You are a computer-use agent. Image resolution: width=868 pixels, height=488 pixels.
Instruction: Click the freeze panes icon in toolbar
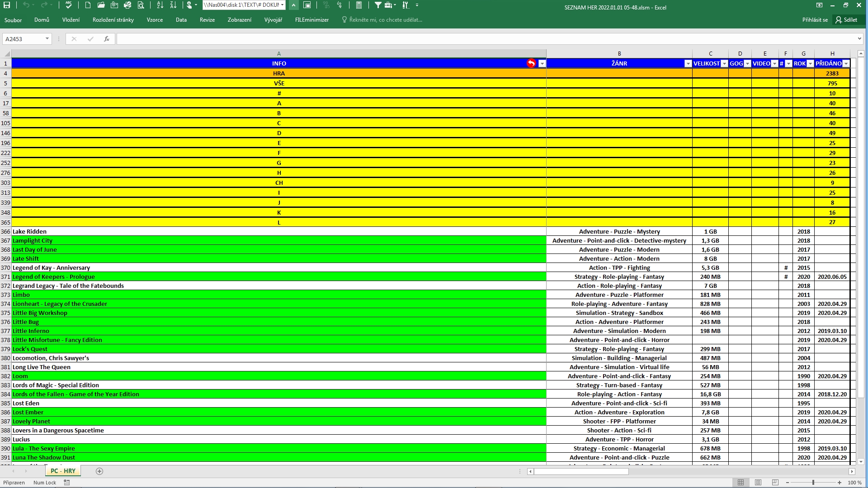coord(307,5)
